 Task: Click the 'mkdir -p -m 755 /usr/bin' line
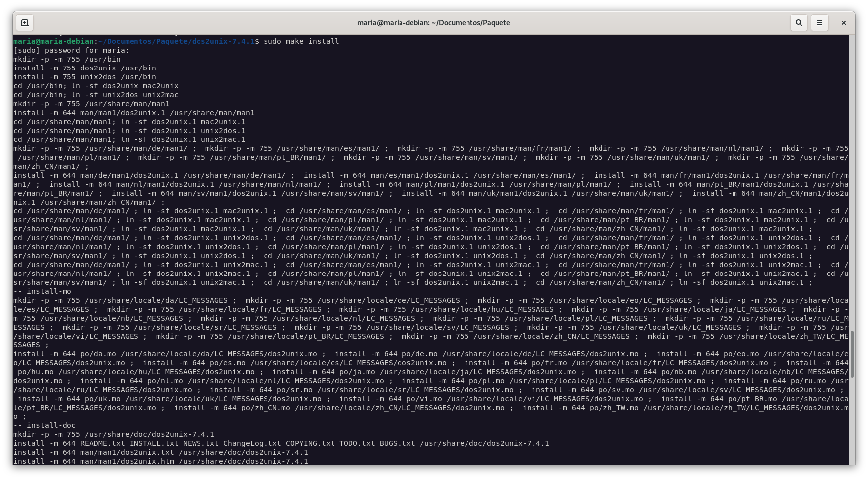[67, 59]
